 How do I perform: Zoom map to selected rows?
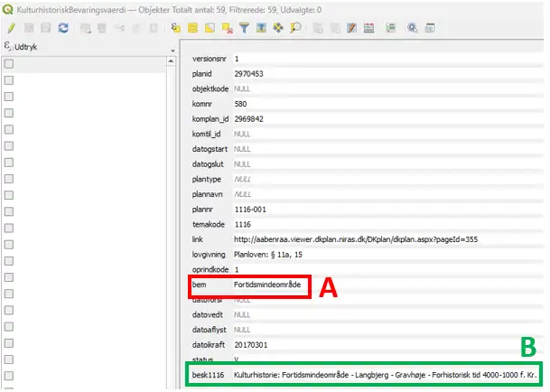[x=295, y=28]
